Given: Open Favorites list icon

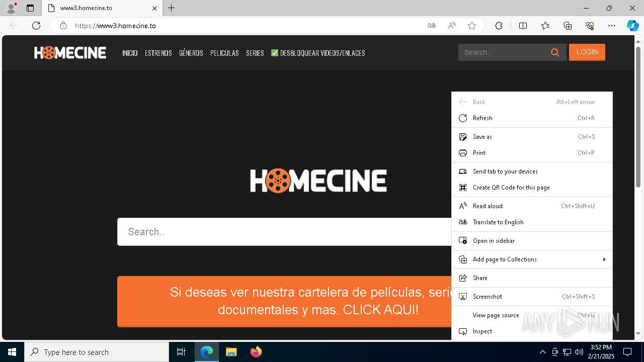Looking at the screenshot, I should [x=545, y=26].
